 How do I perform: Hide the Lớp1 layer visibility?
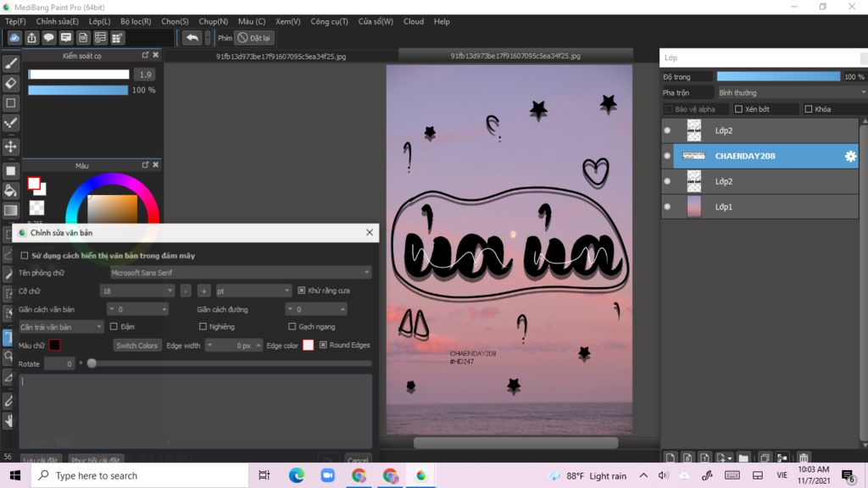667,207
